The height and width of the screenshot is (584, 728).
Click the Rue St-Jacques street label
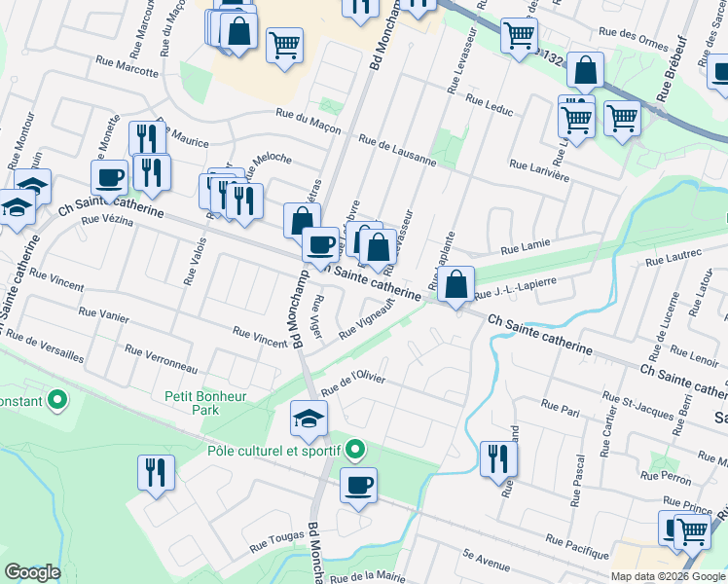coord(637,405)
